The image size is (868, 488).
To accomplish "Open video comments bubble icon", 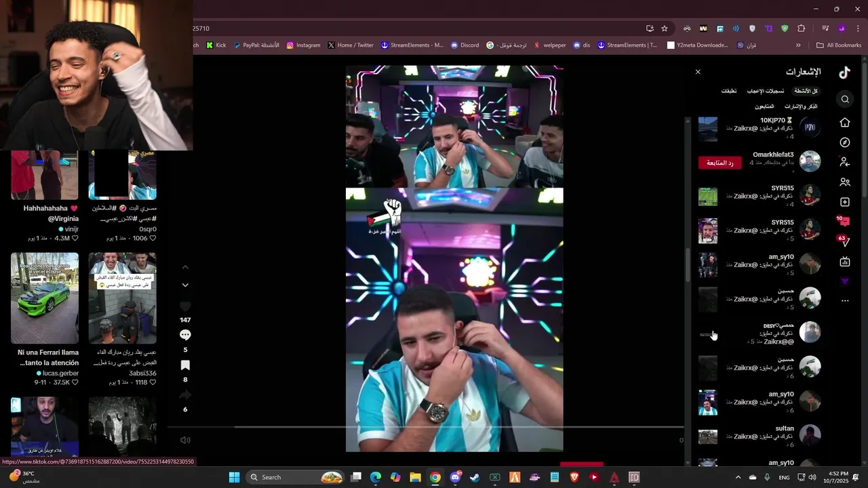I will (x=185, y=335).
